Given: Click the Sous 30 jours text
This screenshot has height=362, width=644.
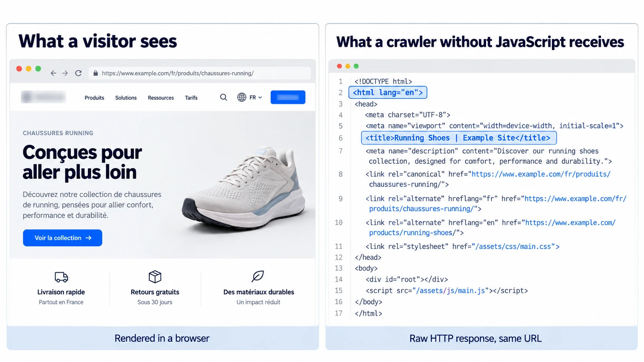Looking at the screenshot, I should coord(155,302).
